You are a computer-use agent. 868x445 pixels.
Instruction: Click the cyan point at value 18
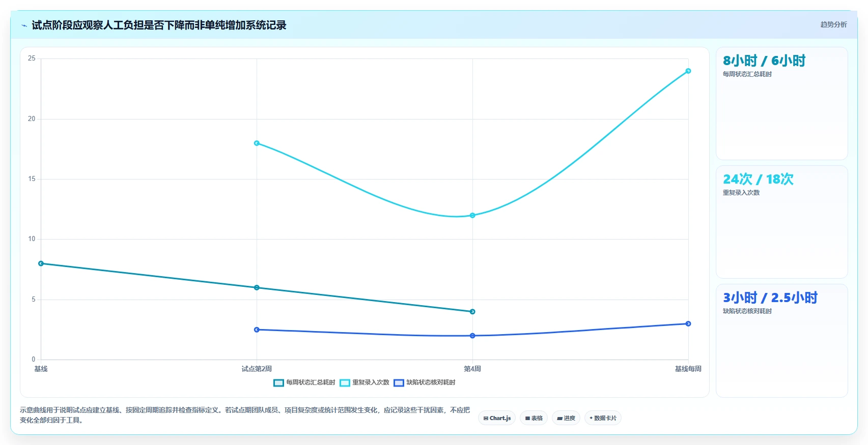pos(257,143)
